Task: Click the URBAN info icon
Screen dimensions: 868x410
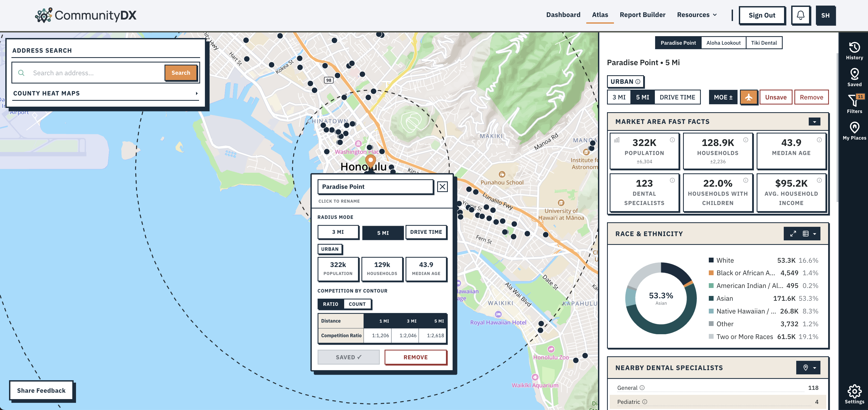Action: point(638,82)
